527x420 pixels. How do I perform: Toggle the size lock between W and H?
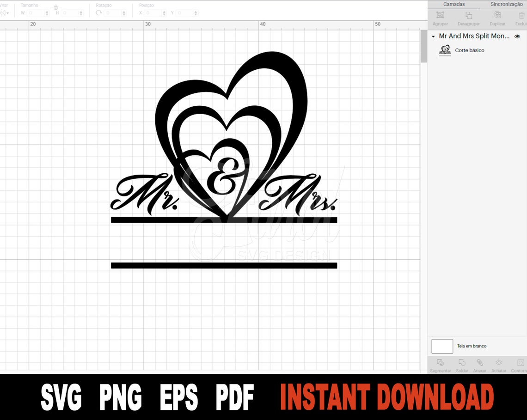click(x=55, y=7)
